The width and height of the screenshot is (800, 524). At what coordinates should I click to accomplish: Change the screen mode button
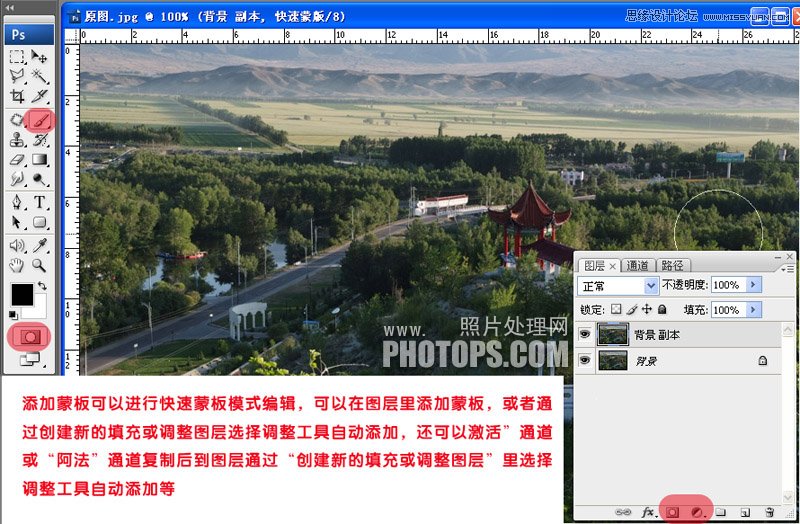(30, 360)
